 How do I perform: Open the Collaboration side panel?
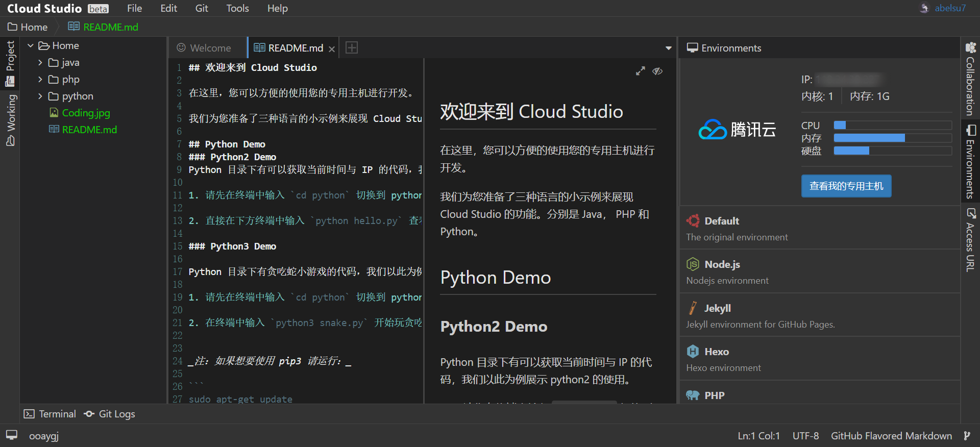pos(970,79)
